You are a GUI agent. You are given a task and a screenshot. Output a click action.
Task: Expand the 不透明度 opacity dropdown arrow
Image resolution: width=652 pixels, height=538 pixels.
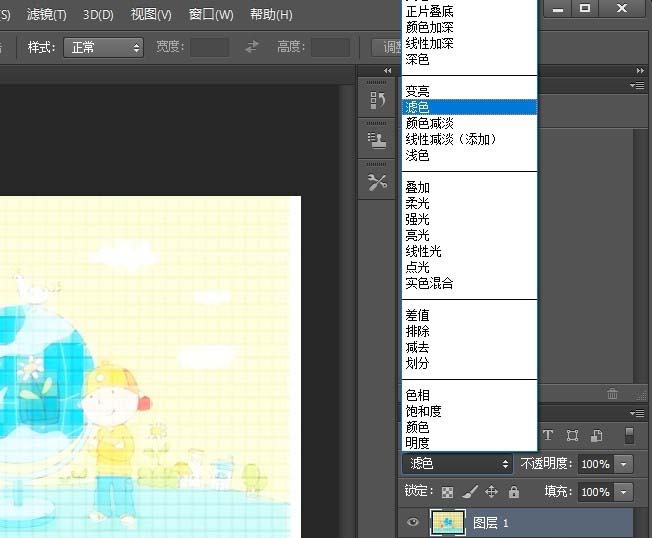pos(624,464)
